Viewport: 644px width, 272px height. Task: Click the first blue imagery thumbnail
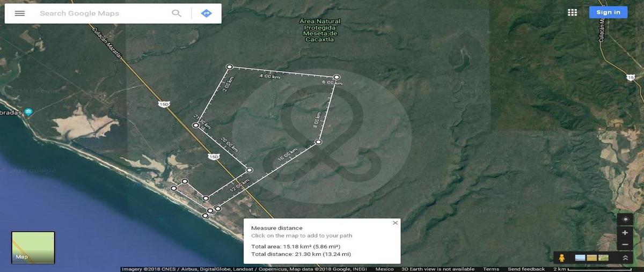(x=581, y=258)
